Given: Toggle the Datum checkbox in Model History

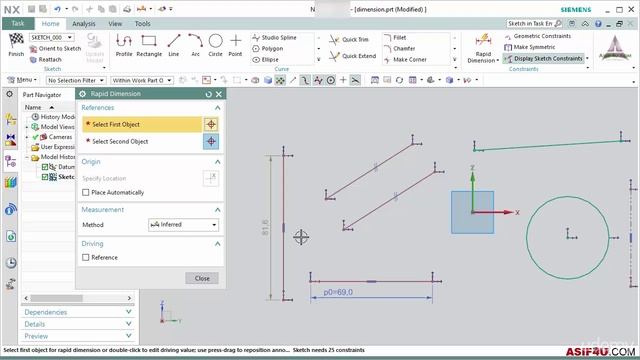Looking at the screenshot, I should tap(45, 167).
